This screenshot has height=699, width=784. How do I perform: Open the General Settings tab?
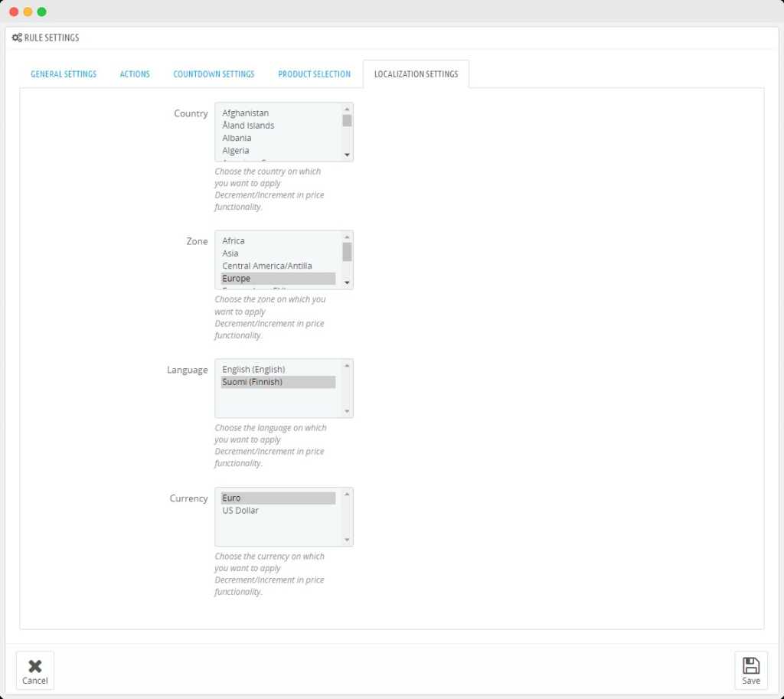64,74
